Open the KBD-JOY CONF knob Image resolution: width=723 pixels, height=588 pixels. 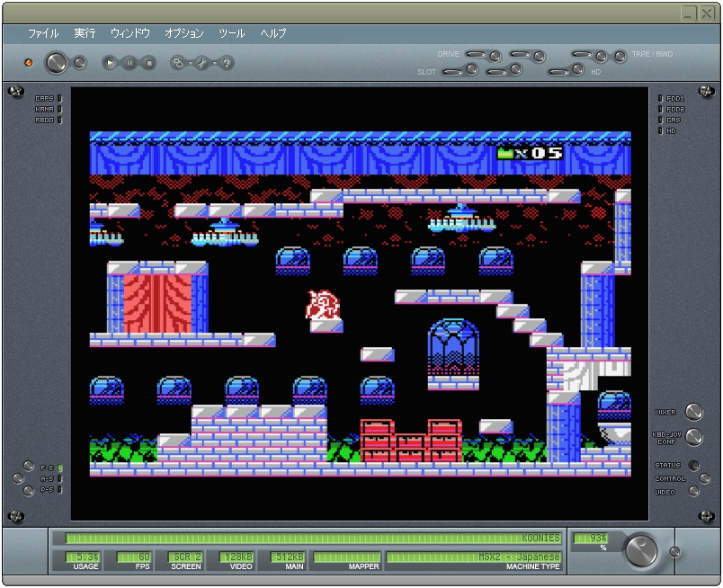click(x=694, y=437)
